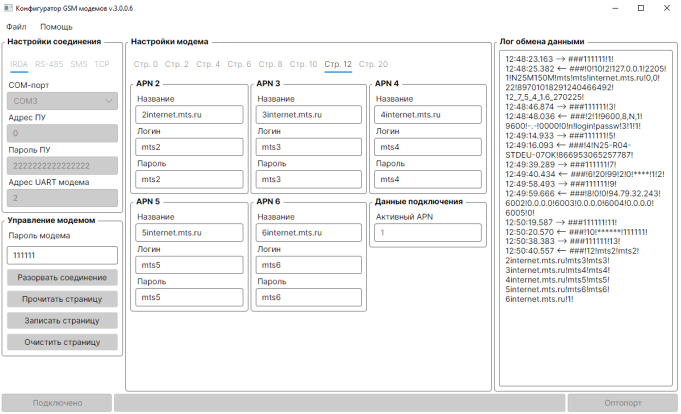Click APN 2 Название field 2internet.mts.ru
The image size is (681, 414).
point(189,115)
